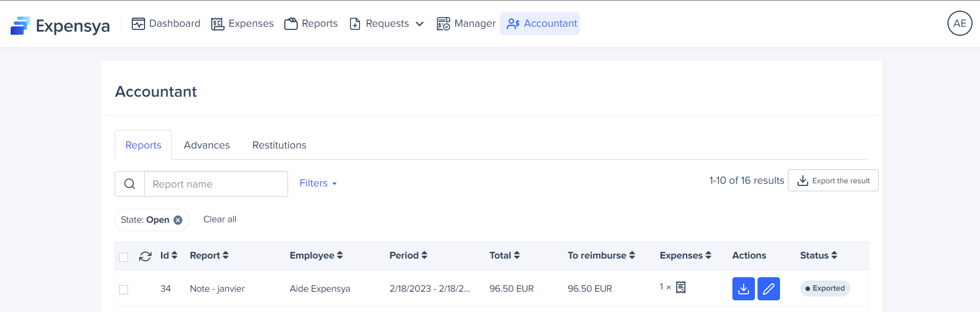This screenshot has width=980, height=312.
Task: Open the AE user avatar menu
Action: [959, 24]
